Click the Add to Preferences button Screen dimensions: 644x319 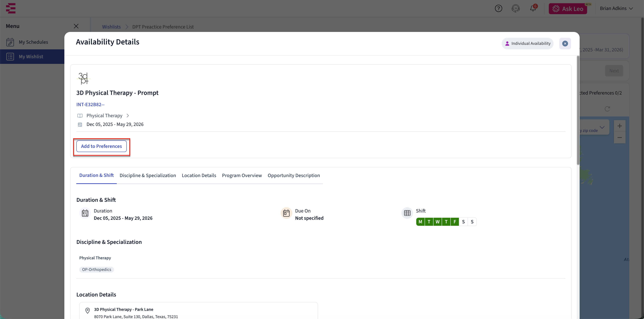click(101, 146)
